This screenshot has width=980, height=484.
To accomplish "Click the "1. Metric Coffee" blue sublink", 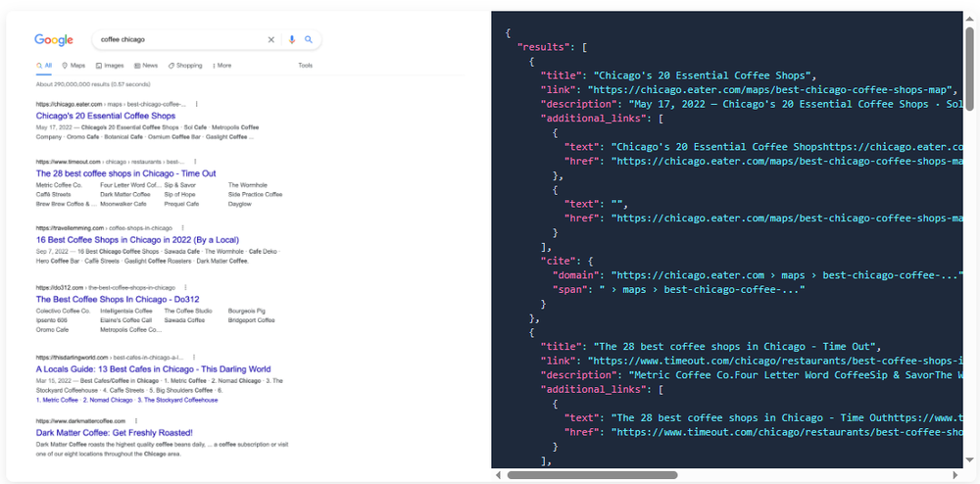I will pos(57,401).
